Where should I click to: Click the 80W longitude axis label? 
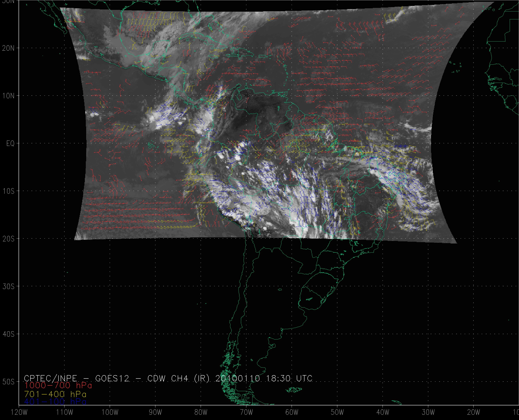(201, 412)
